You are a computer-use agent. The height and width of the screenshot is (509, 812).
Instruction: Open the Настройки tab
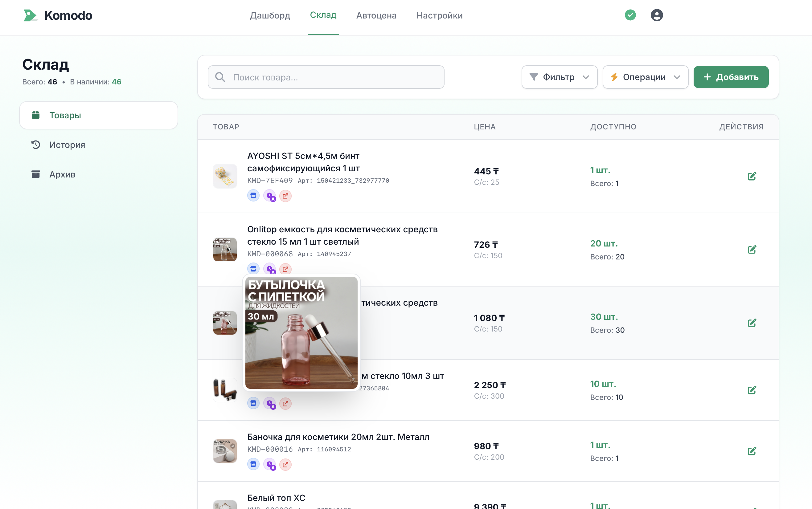point(439,15)
